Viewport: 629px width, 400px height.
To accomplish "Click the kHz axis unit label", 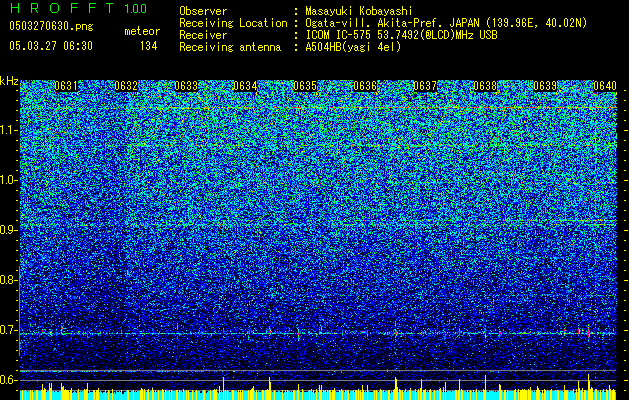I will click(x=9, y=81).
